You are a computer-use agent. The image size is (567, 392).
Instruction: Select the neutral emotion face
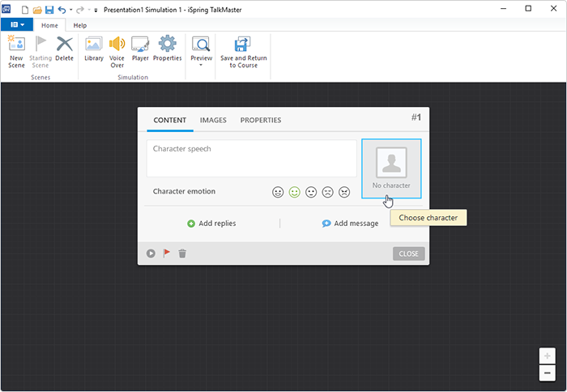tap(311, 192)
